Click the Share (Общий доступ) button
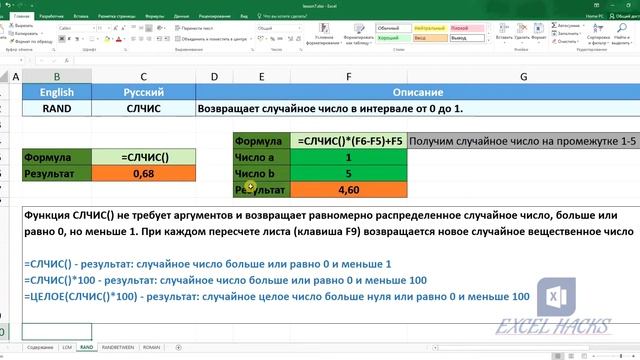Image resolution: width=640 pixels, height=360 pixels. [624, 16]
